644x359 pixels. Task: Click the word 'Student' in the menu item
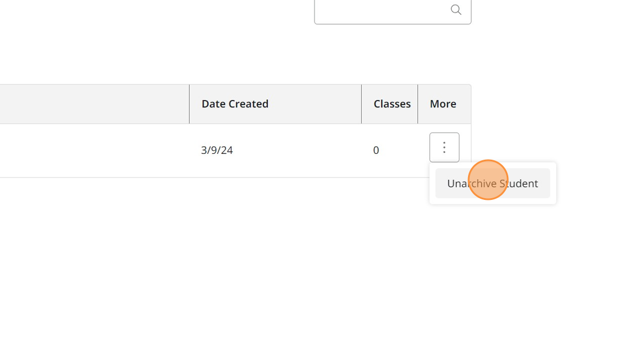(519, 184)
